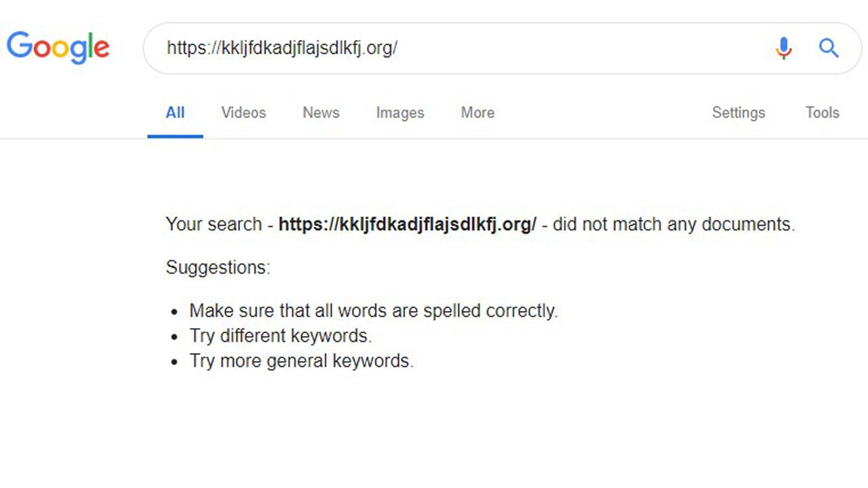Click the microphone icon for voice search

[784, 47]
